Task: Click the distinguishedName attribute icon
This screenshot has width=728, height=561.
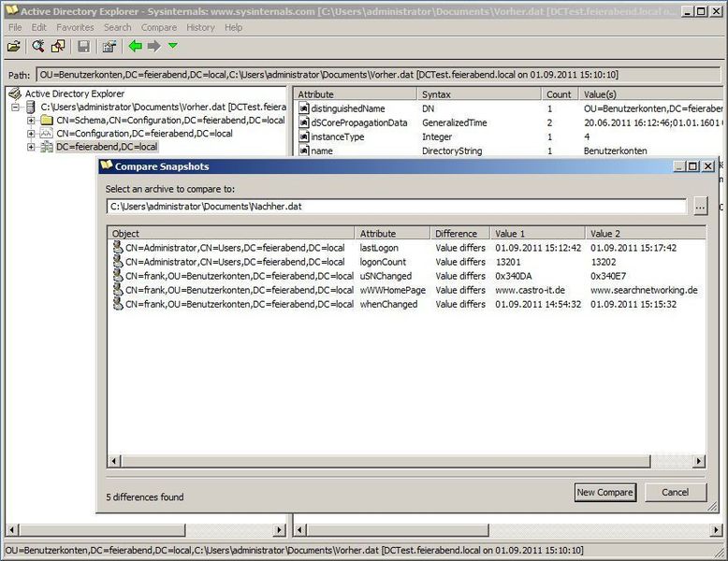Action: [x=303, y=108]
